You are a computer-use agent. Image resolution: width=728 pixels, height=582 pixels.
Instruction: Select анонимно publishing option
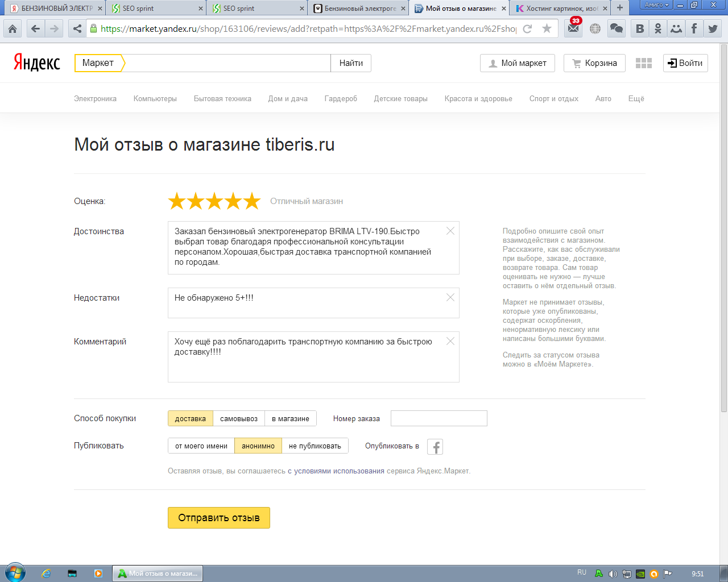[x=258, y=446]
